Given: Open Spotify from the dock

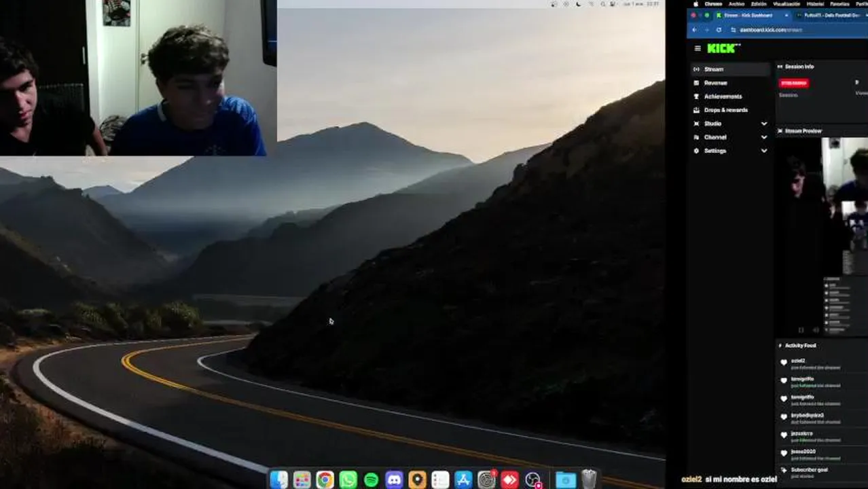Looking at the screenshot, I should (371, 479).
